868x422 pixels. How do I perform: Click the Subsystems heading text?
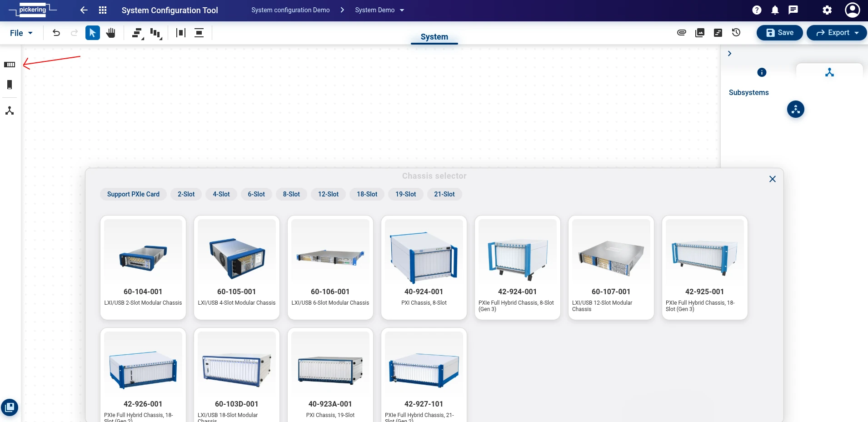point(748,92)
